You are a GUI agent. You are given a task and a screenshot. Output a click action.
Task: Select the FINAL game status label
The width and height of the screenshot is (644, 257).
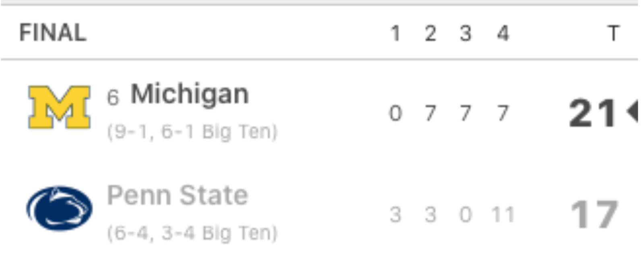[53, 33]
